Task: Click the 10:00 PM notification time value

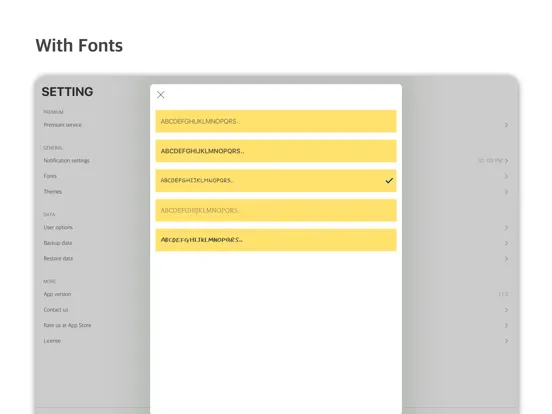Action: click(x=490, y=161)
